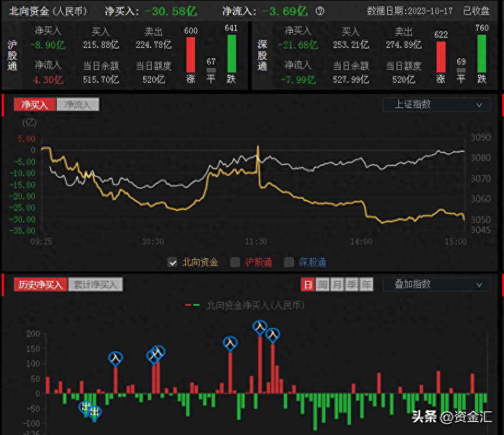This screenshot has width=504, height=435.
Task: Switch to the 净流入 tab
Action: (x=78, y=105)
